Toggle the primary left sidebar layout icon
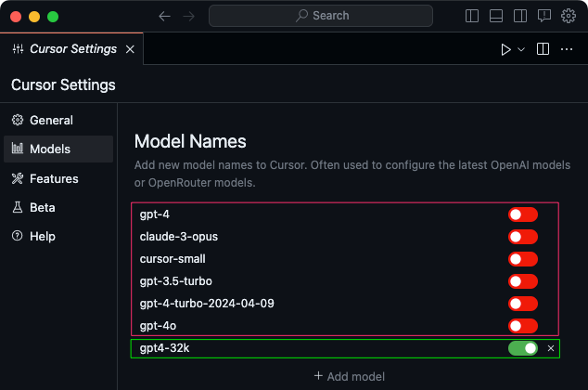Image resolution: width=588 pixels, height=390 pixels. [x=472, y=16]
